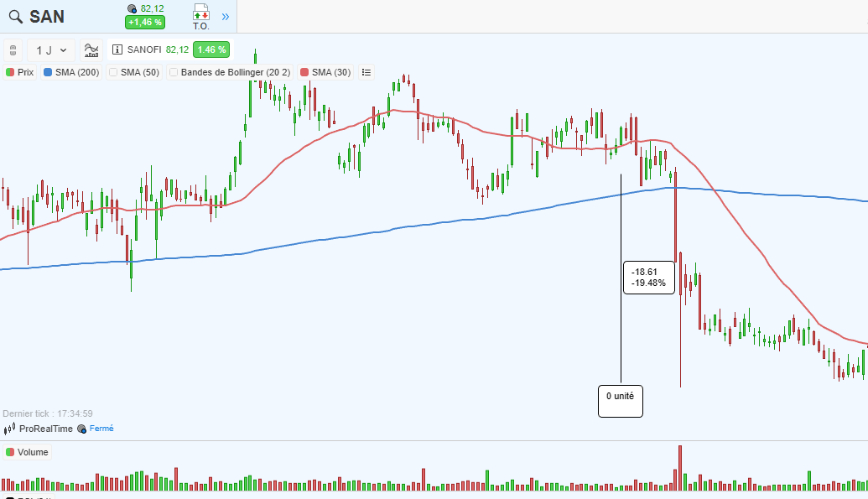The height and width of the screenshot is (499, 868).
Task: Open the 1 J timeframe dropdown
Action: click(51, 50)
